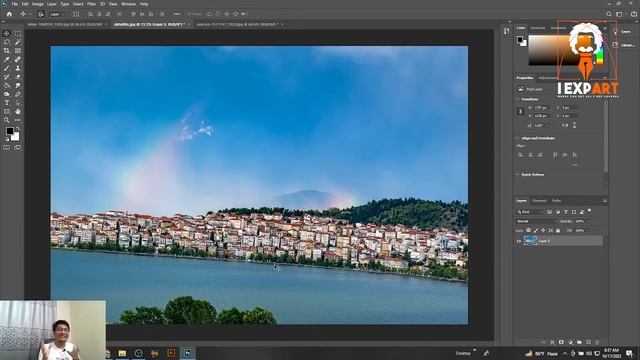Image resolution: width=640 pixels, height=360 pixels.
Task: Hide Layer 0 using eye icon
Action: tap(519, 241)
